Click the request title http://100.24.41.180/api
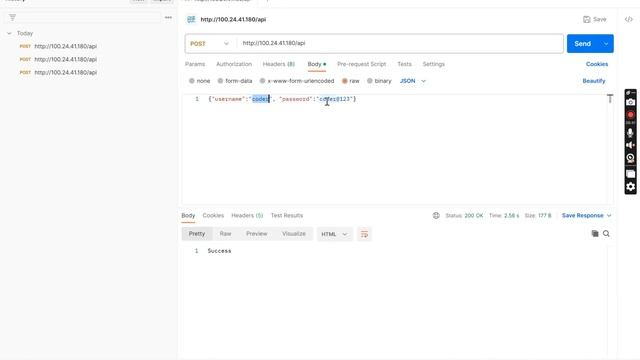The image size is (640, 360). (x=233, y=19)
